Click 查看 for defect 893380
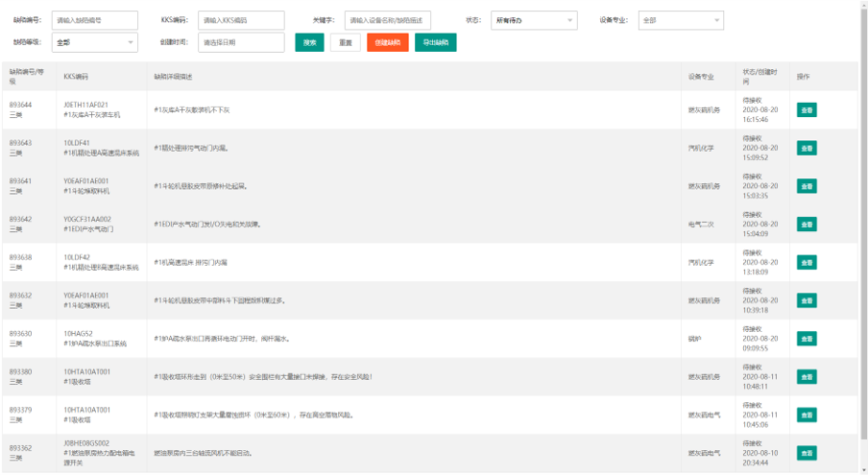Image resolution: width=868 pixels, height=475 pixels. 807,376
